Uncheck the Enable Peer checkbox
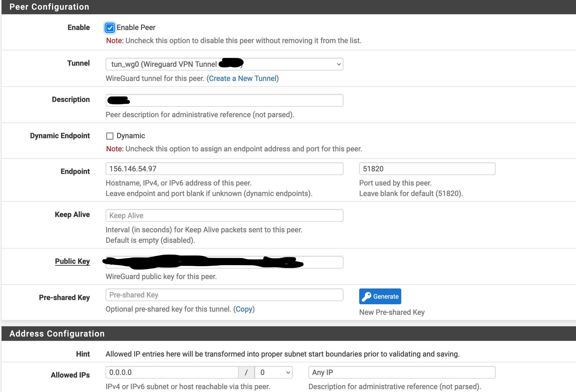The height and width of the screenshot is (392, 576). (110, 28)
